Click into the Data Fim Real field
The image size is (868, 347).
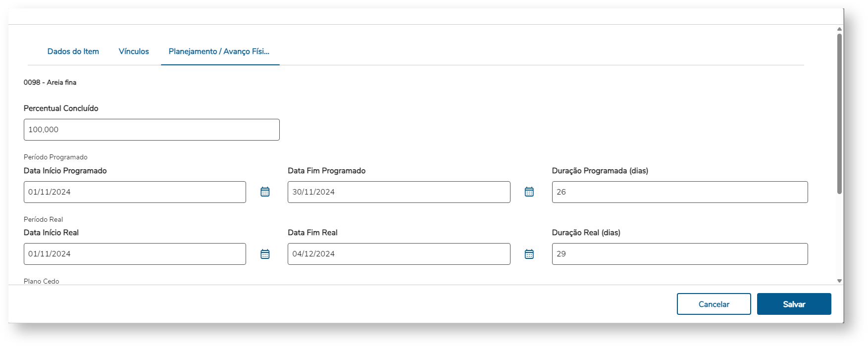pyautogui.click(x=399, y=254)
